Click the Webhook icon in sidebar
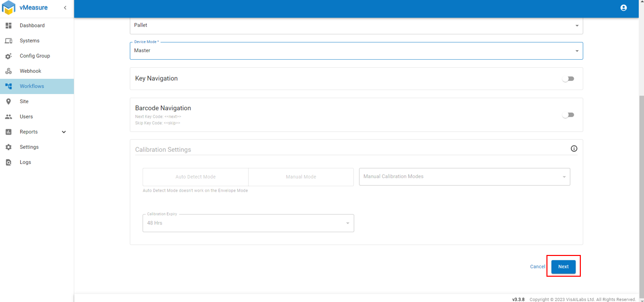 9,71
